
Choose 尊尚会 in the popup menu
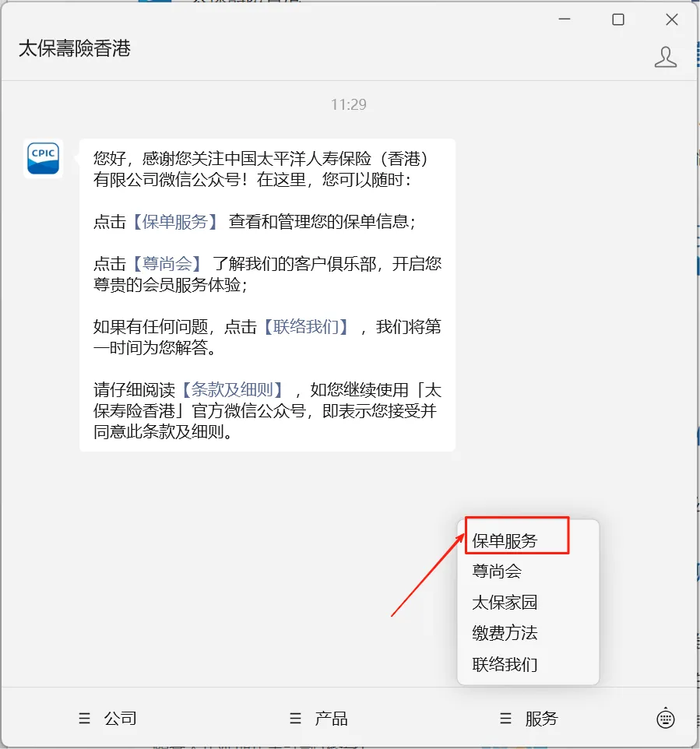[497, 571]
